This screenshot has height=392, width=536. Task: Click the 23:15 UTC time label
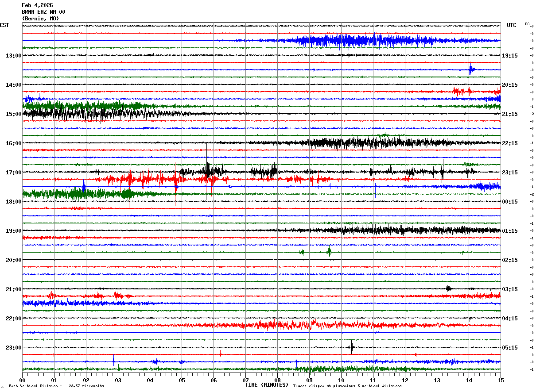click(x=510, y=173)
